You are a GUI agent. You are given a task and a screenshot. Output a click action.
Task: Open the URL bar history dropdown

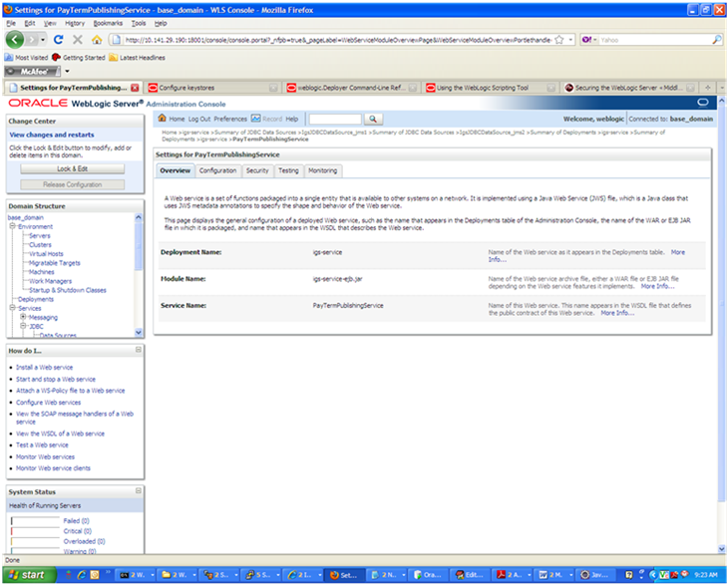tap(570, 40)
